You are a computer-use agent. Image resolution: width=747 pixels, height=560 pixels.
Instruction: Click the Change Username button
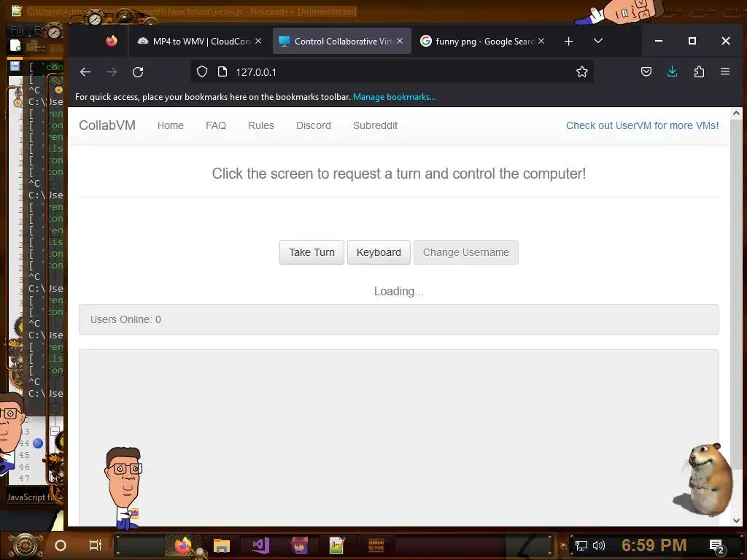[x=466, y=252]
